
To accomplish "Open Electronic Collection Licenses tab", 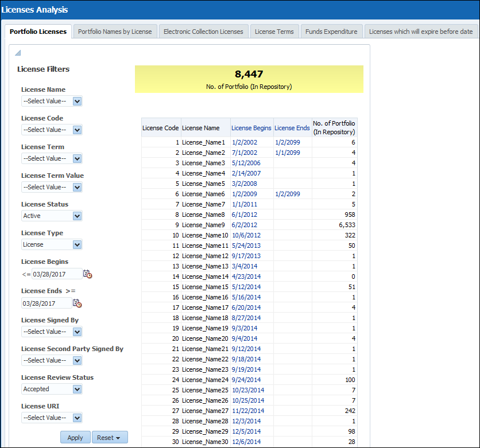I will click(x=203, y=32).
